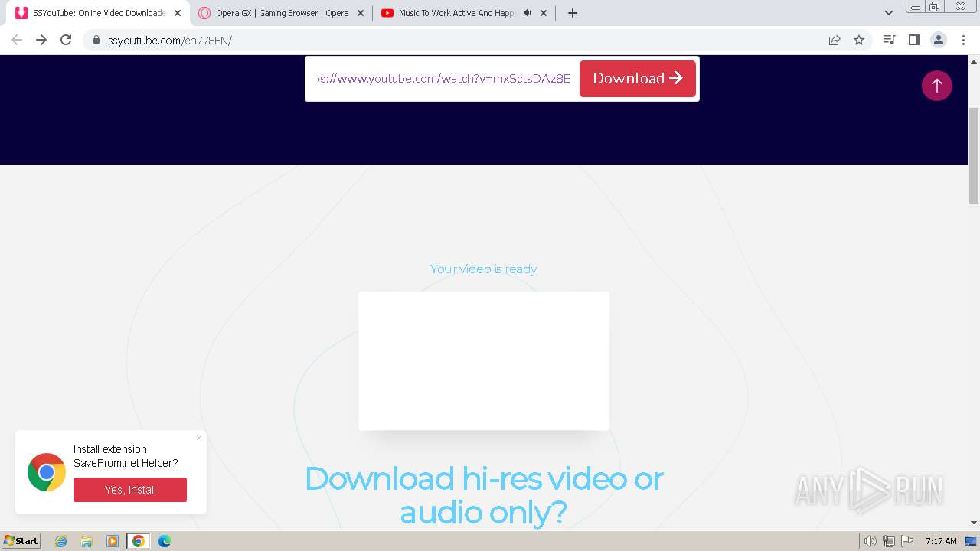Bookmark this tab with star icon

click(859, 40)
